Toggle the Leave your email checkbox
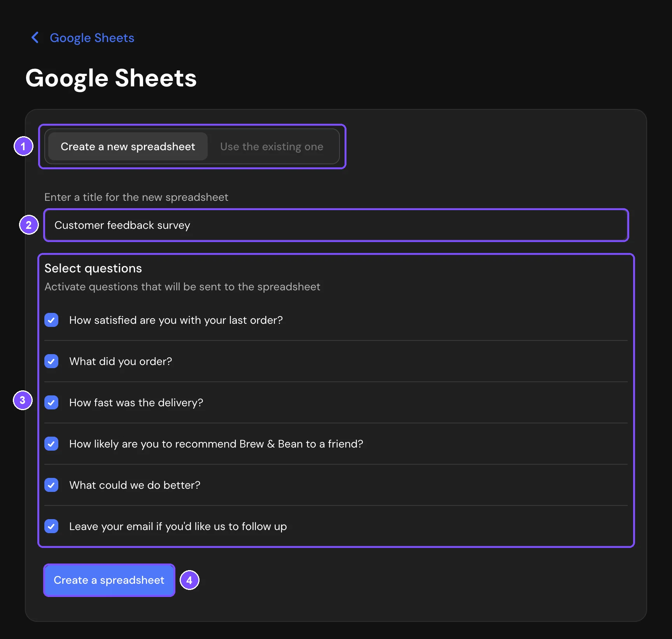Screen dimensions: 672x639 pyautogui.click(x=51, y=526)
